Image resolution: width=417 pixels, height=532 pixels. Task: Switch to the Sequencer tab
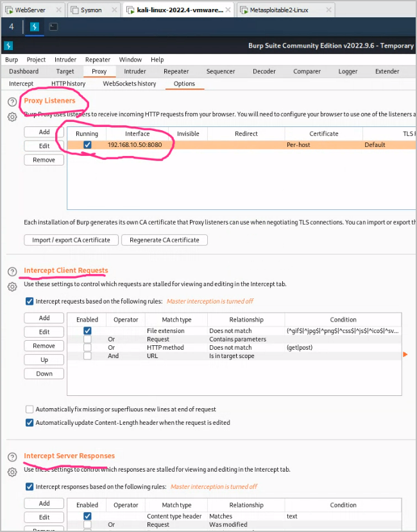221,71
